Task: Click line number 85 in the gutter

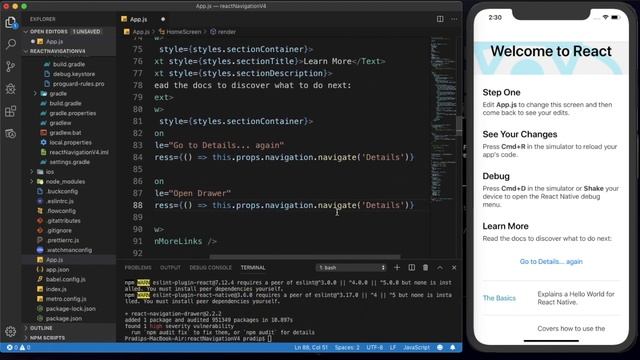Action: [138, 169]
